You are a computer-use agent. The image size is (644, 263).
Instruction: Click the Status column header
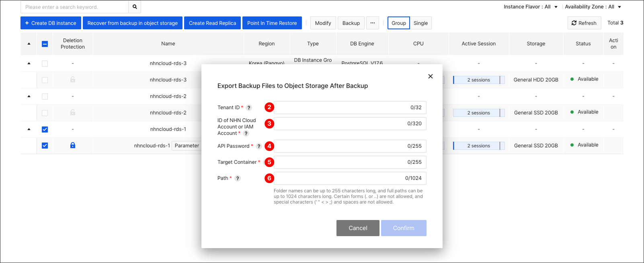pos(583,44)
